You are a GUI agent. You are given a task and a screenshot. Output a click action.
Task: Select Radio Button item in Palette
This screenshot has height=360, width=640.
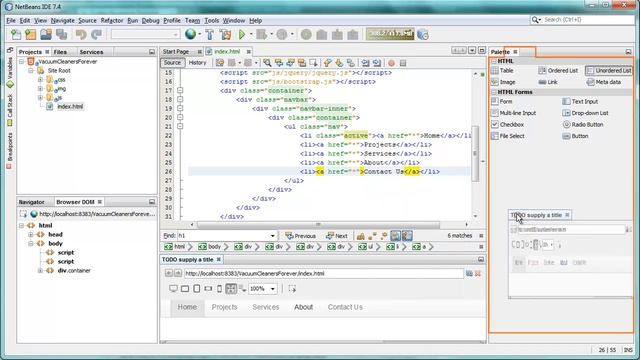(x=583, y=124)
